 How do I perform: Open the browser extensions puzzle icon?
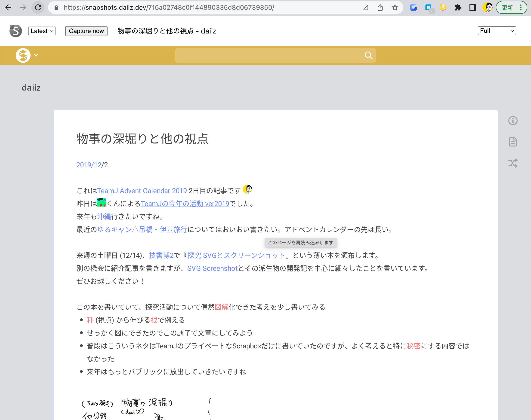[x=458, y=8]
